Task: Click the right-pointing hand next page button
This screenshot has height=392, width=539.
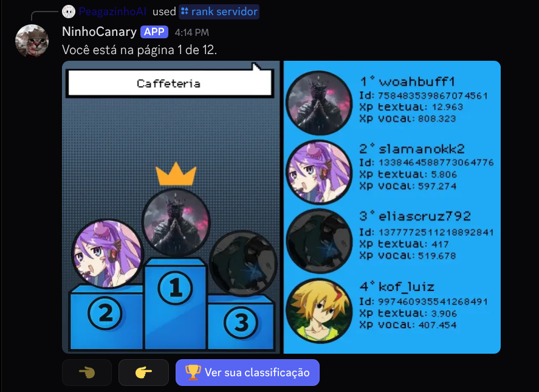Action: (143, 373)
